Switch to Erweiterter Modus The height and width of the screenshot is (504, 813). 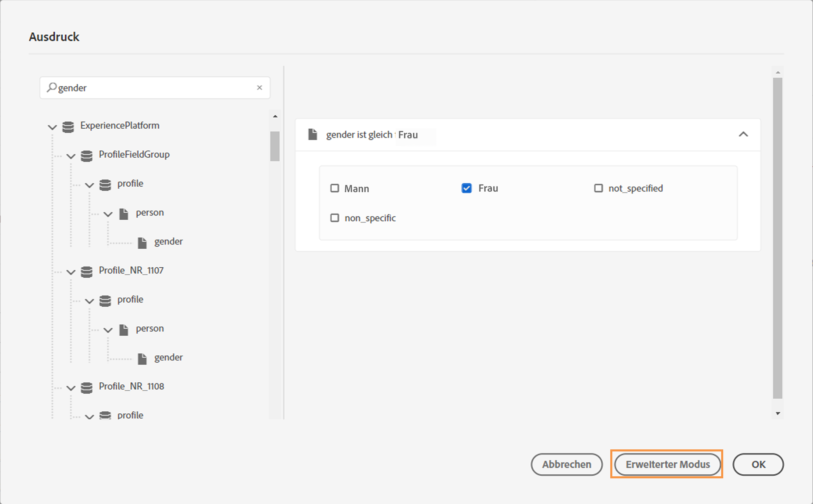[x=667, y=464]
